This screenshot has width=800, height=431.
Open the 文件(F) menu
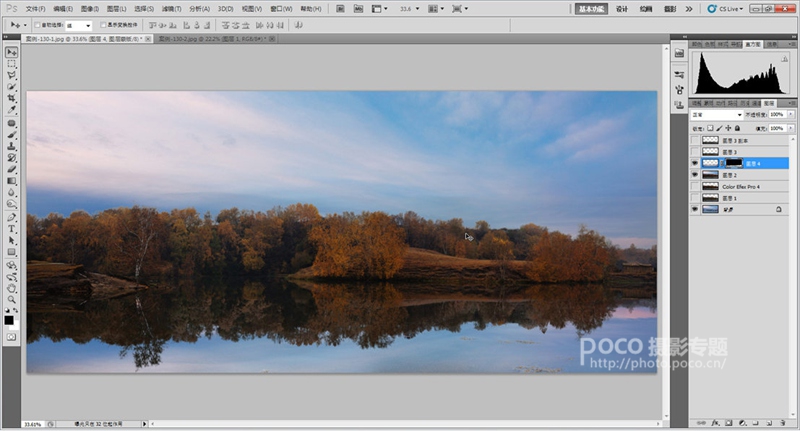tap(35, 9)
